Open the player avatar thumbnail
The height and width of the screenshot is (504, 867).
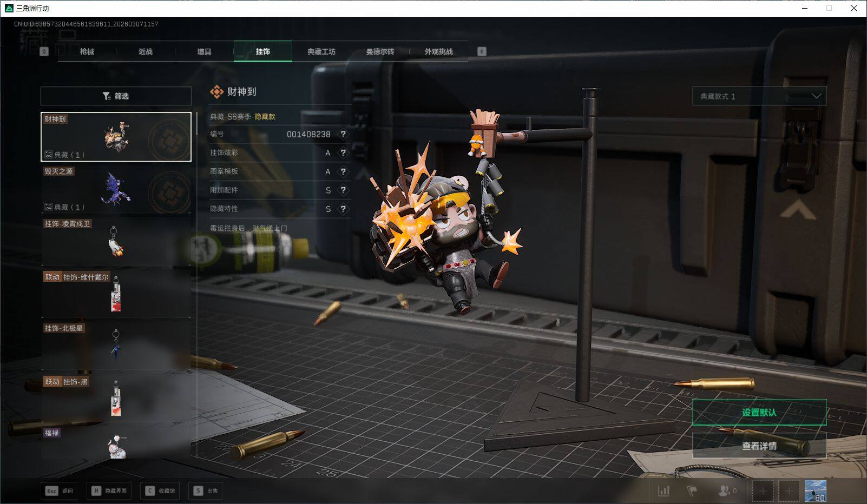pos(816,491)
